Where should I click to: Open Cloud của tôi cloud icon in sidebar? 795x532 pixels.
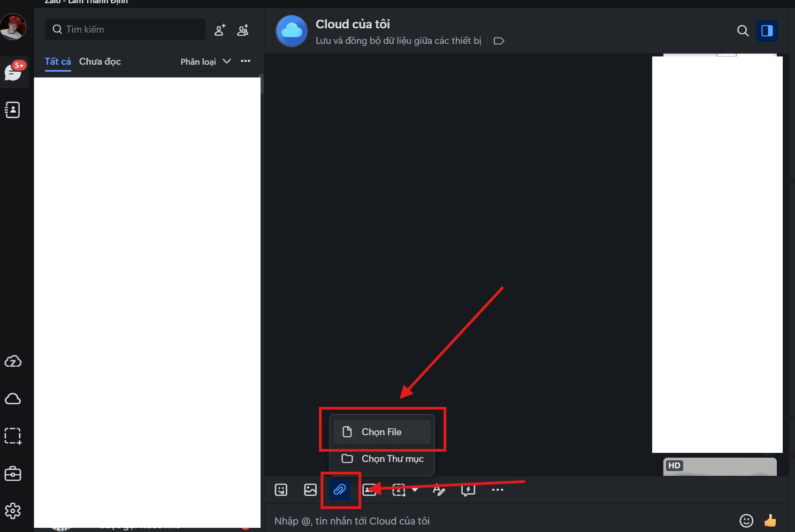12,398
